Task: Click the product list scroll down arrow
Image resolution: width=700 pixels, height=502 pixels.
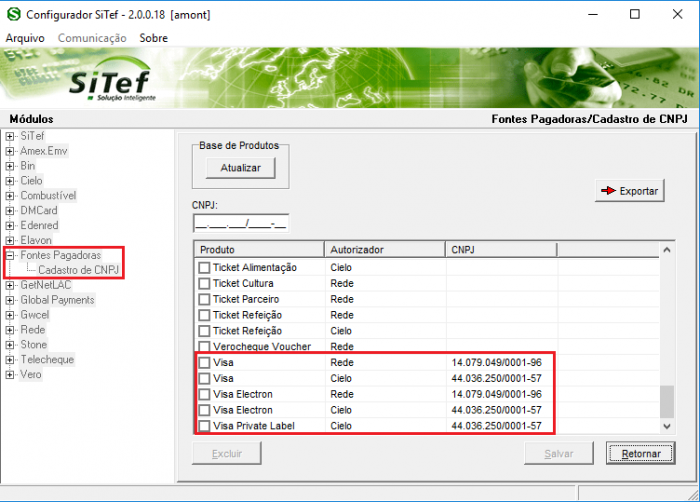Action: tap(667, 426)
